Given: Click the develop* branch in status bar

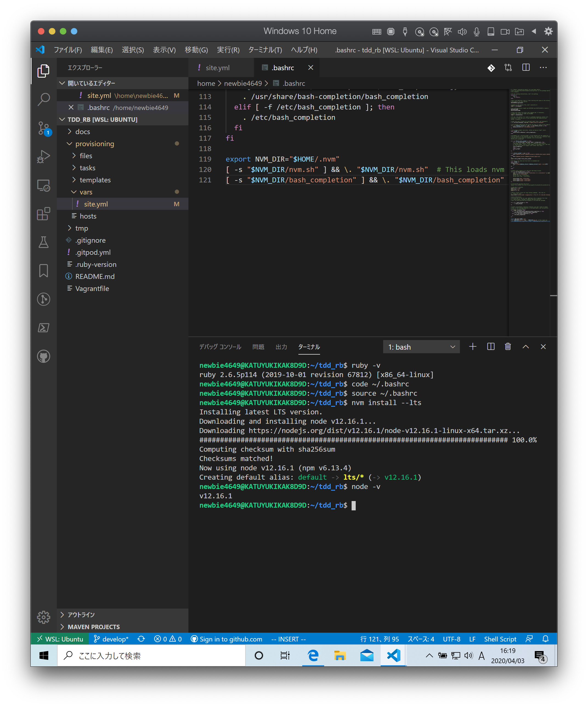Looking at the screenshot, I should pyautogui.click(x=111, y=639).
